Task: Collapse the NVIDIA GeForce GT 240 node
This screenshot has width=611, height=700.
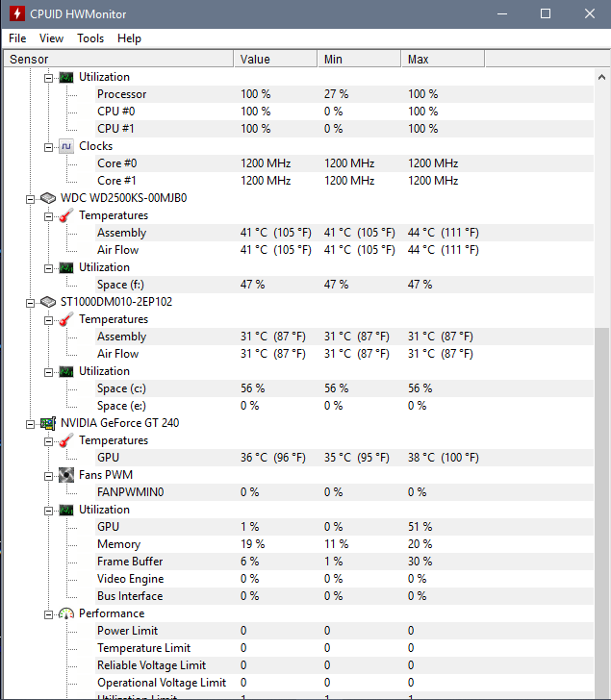Action: (x=32, y=423)
